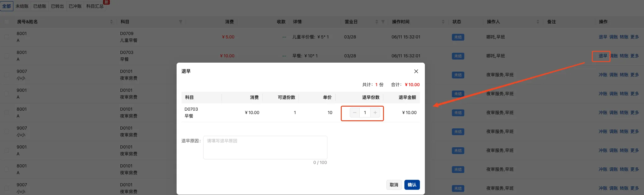Tick the checkbox for D0703 早餐 row
The height and width of the screenshot is (195, 644).
pos(7,56)
